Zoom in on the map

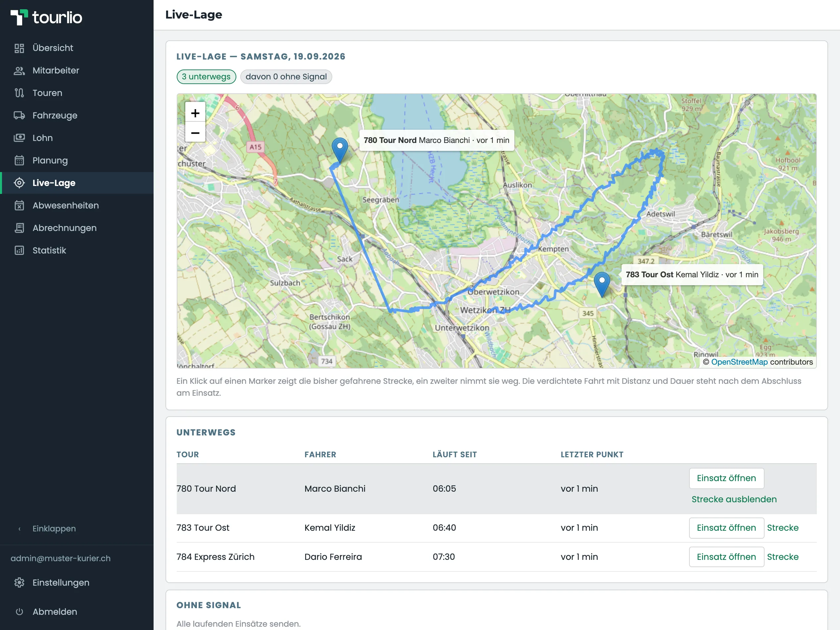click(195, 113)
